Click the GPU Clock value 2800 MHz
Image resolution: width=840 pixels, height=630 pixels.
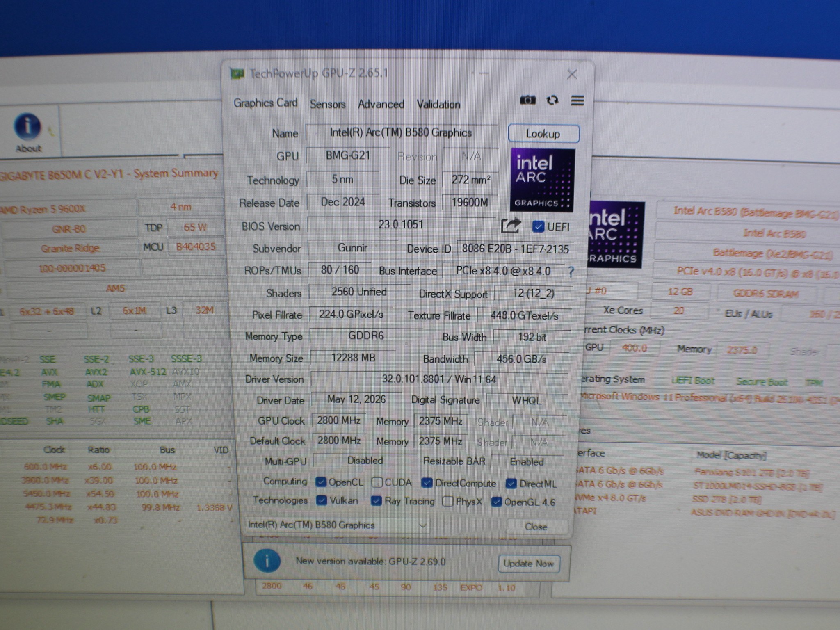[339, 420]
